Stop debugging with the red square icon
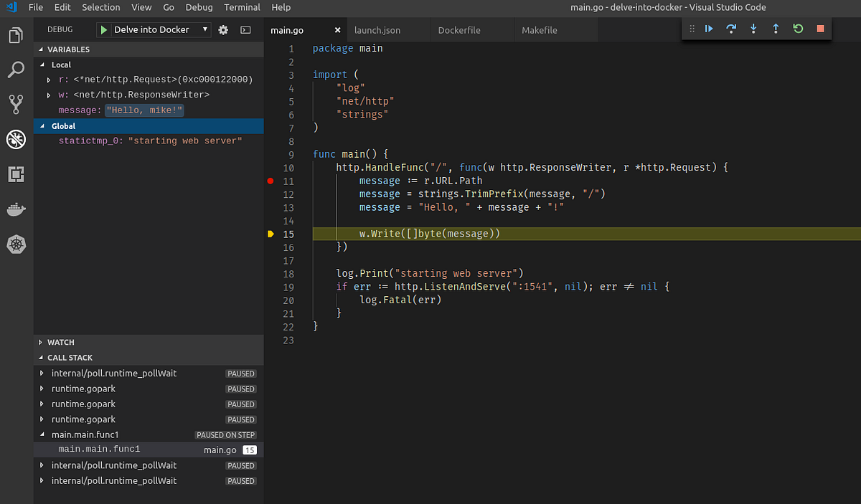 (819, 29)
